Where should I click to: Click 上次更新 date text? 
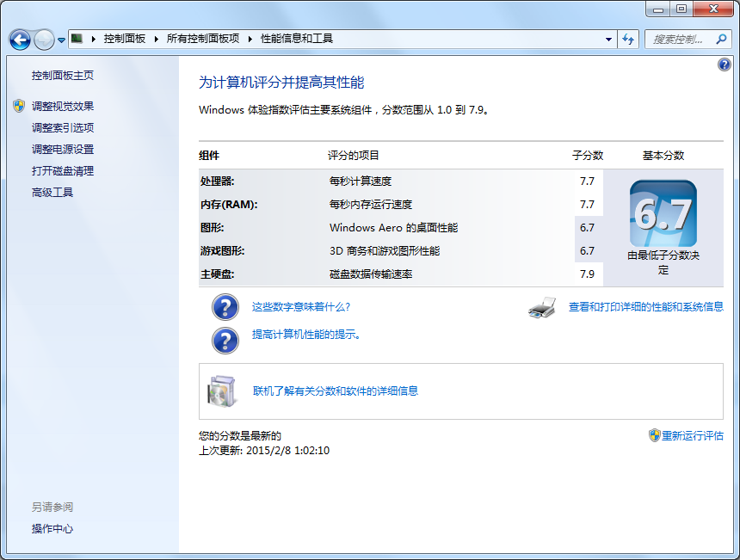[264, 451]
